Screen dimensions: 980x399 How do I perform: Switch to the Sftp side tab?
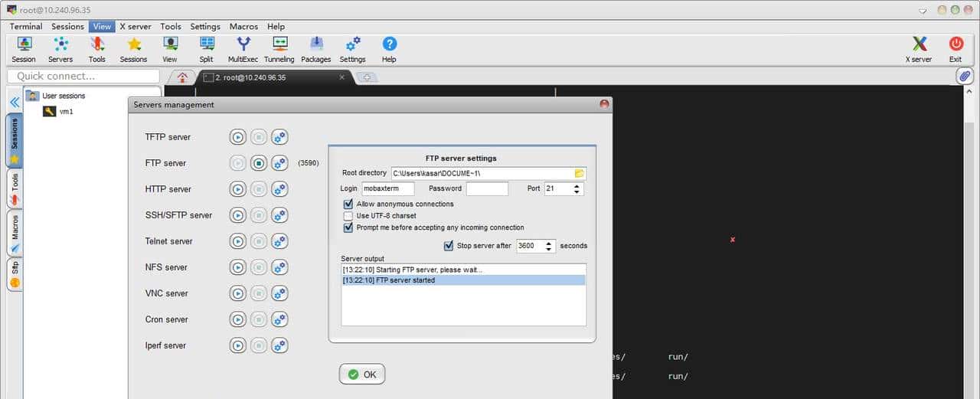tap(15, 274)
